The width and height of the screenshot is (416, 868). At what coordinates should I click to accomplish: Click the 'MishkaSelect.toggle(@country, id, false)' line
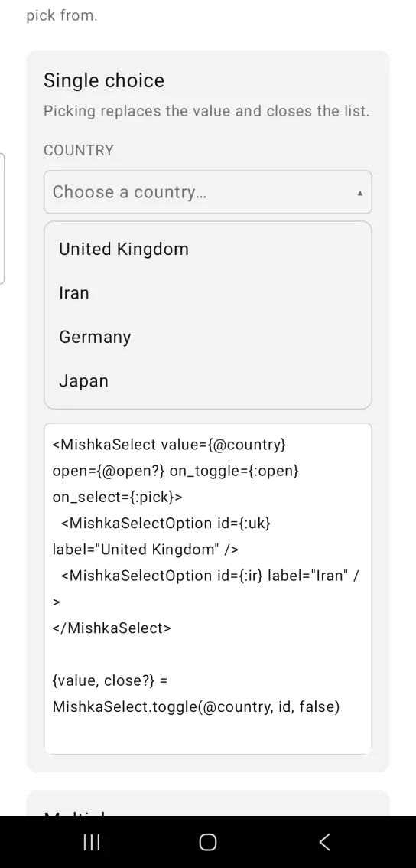click(196, 707)
